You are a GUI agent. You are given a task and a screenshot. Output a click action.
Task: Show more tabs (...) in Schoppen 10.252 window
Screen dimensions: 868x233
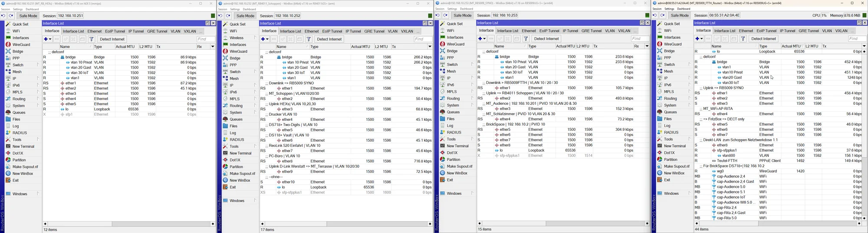(x=418, y=31)
